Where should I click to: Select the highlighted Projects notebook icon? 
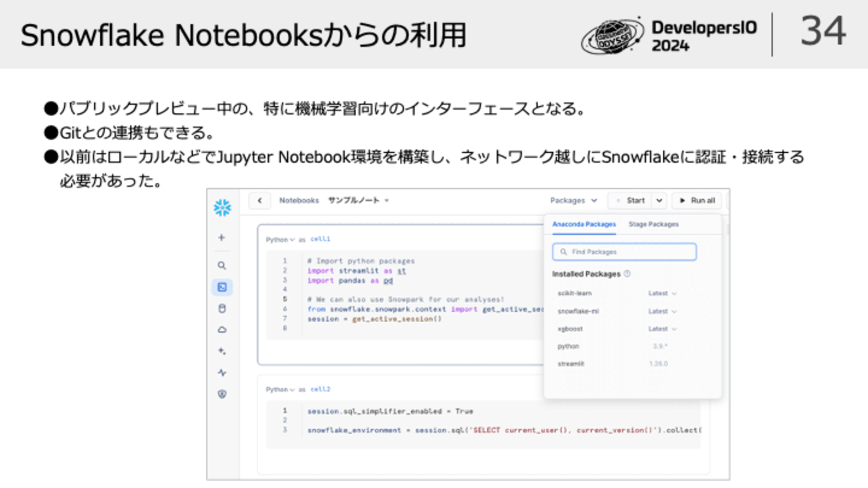coord(222,287)
